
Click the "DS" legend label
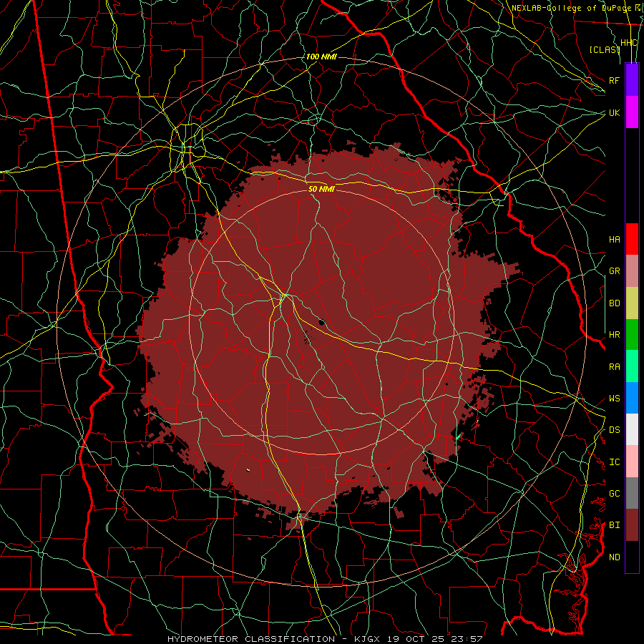click(x=614, y=429)
